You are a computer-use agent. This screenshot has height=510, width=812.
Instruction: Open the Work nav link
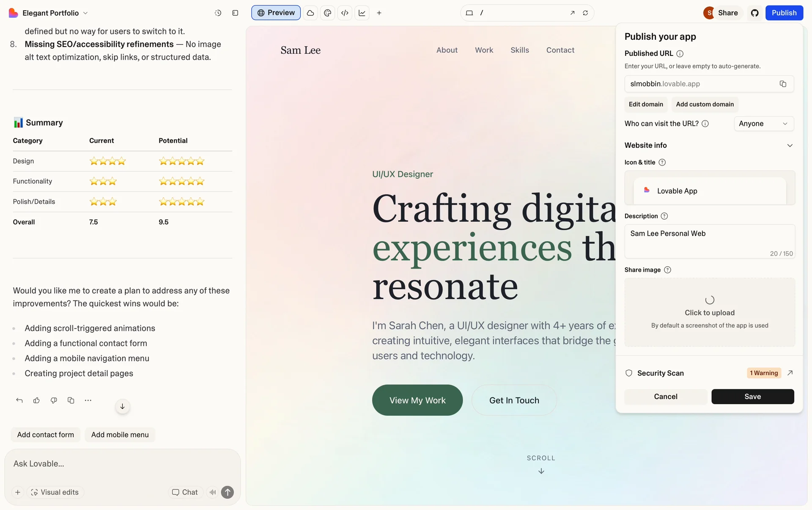[x=484, y=50]
